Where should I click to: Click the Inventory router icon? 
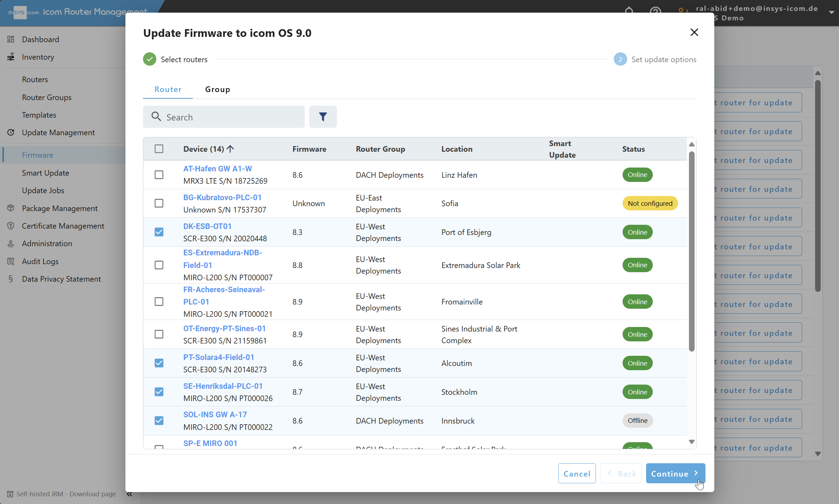tap(11, 57)
